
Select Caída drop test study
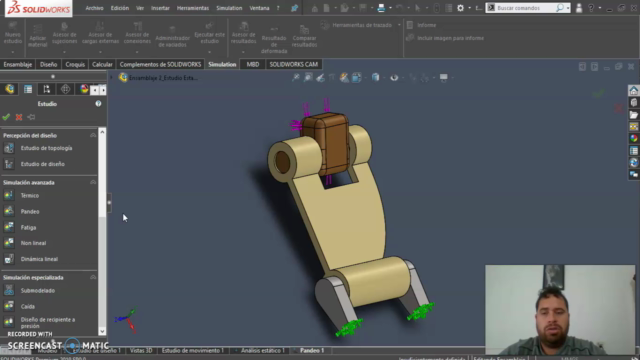point(28,307)
